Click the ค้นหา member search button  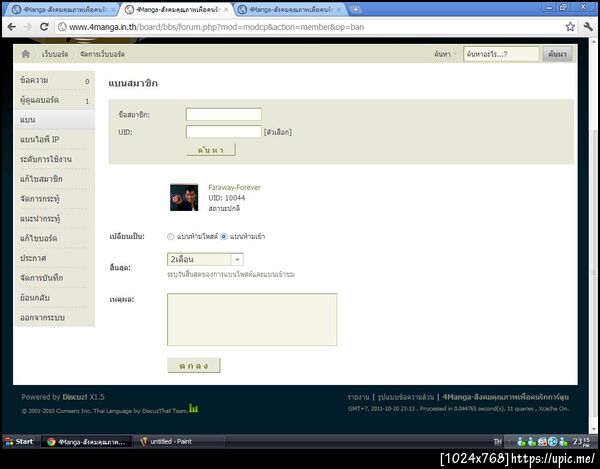[x=211, y=150]
